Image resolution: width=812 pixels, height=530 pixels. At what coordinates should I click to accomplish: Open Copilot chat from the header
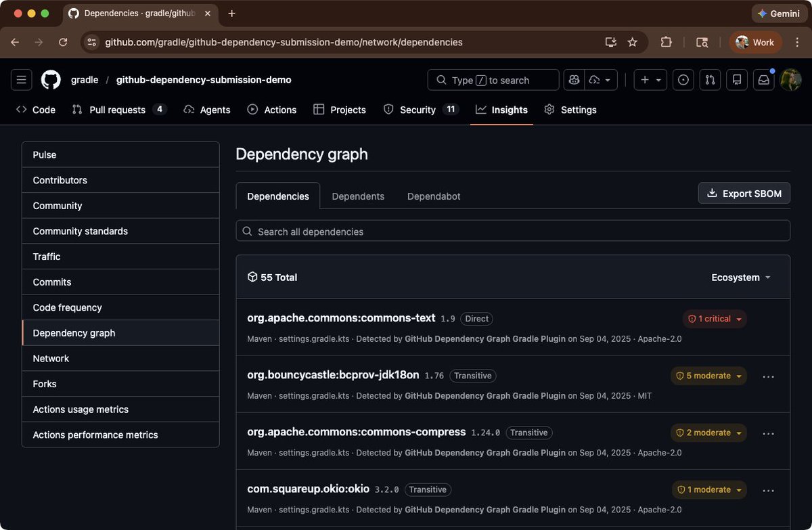pyautogui.click(x=574, y=79)
